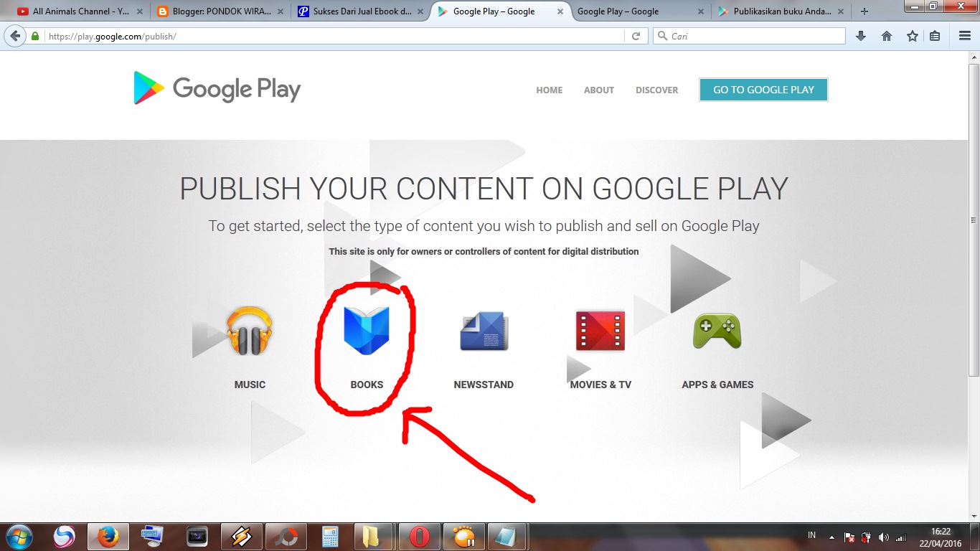Close the Blogger tab
This screenshot has width=980, height=551.
pyautogui.click(x=281, y=11)
